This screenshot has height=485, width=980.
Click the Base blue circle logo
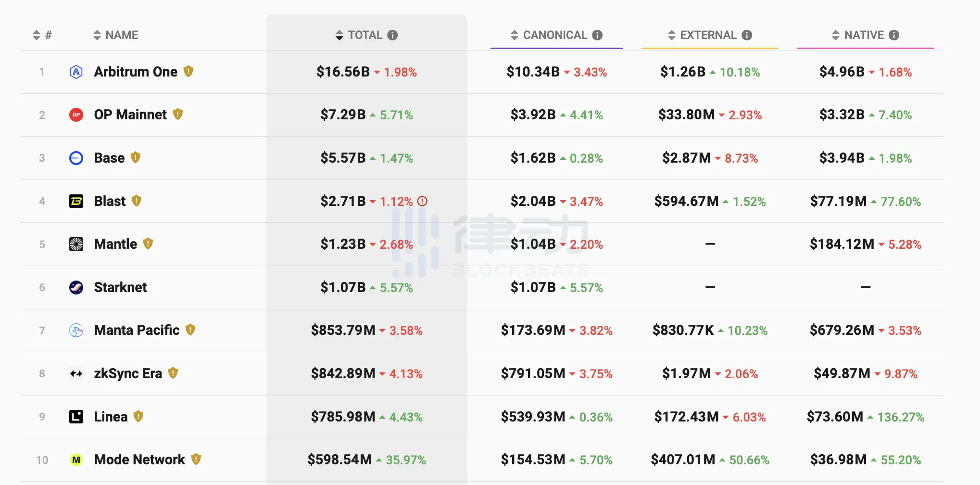point(76,158)
